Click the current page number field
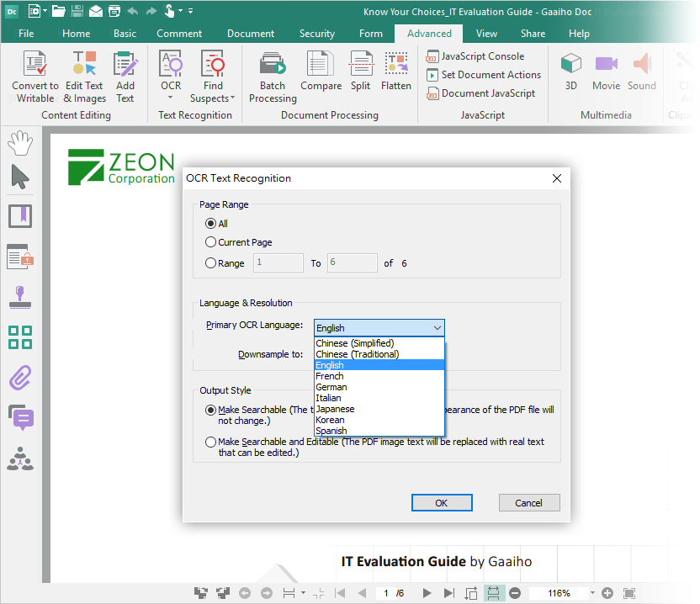 [x=385, y=593]
